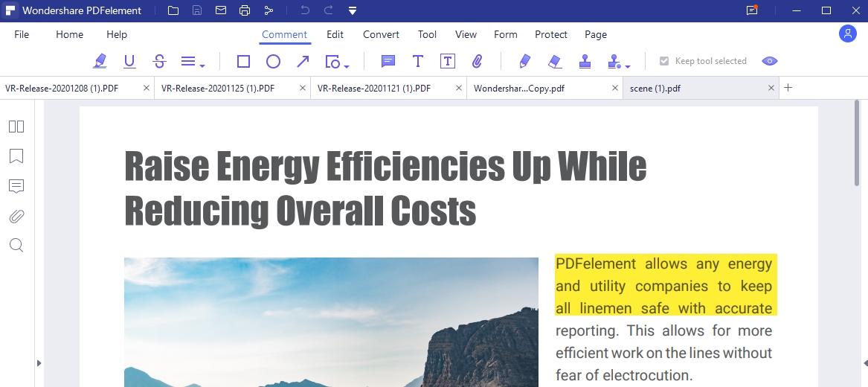
Task: Undo the last action
Action: 304,10
